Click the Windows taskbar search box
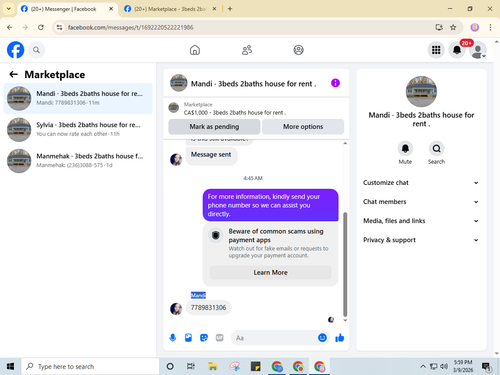The height and width of the screenshot is (375, 500). (x=90, y=366)
